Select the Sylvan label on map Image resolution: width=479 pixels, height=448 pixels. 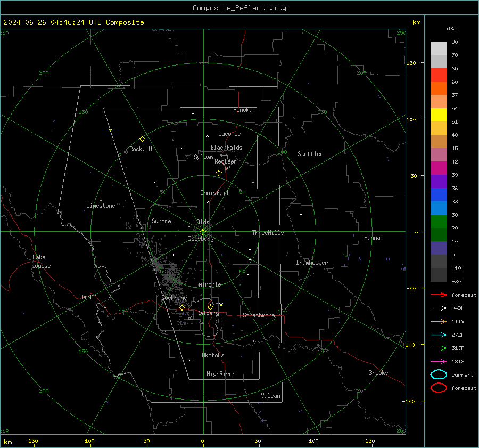pyautogui.click(x=203, y=158)
